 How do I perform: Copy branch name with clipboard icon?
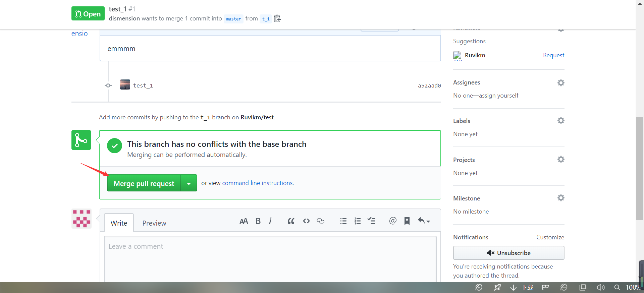click(x=277, y=18)
